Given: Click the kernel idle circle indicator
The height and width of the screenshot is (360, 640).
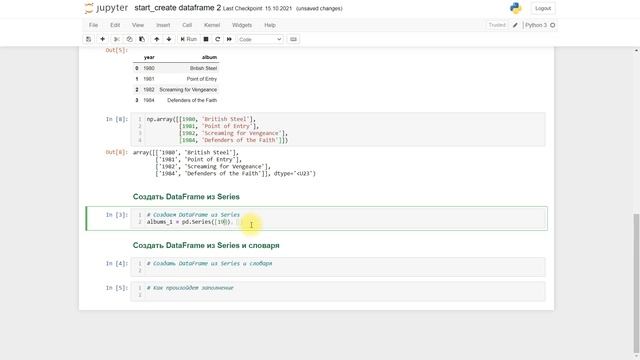Looking at the screenshot, I should coord(552,25).
